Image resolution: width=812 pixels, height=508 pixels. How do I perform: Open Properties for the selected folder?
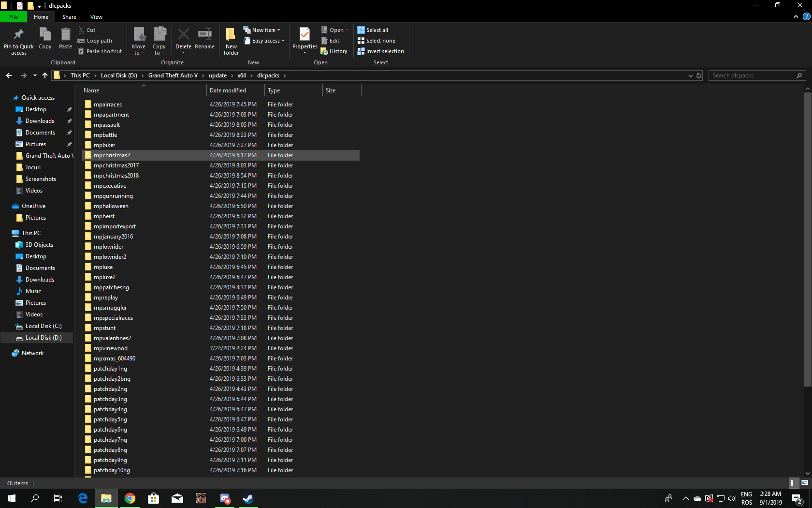click(304, 40)
